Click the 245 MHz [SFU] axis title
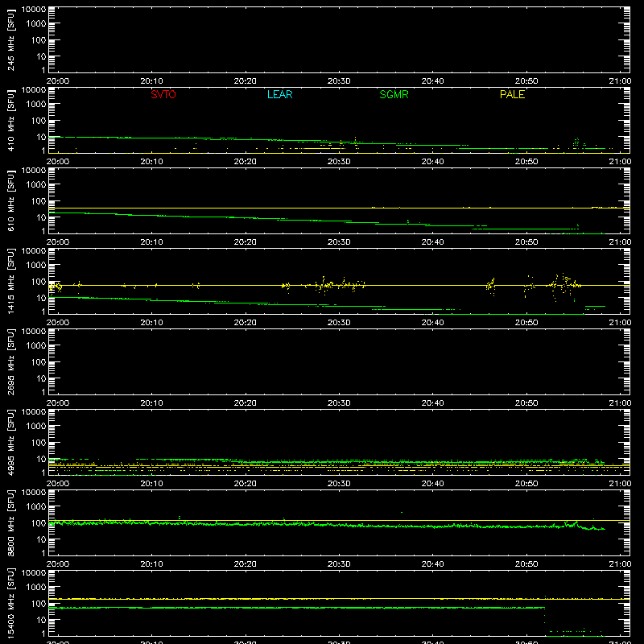The width and height of the screenshot is (644, 644). (x=11, y=39)
